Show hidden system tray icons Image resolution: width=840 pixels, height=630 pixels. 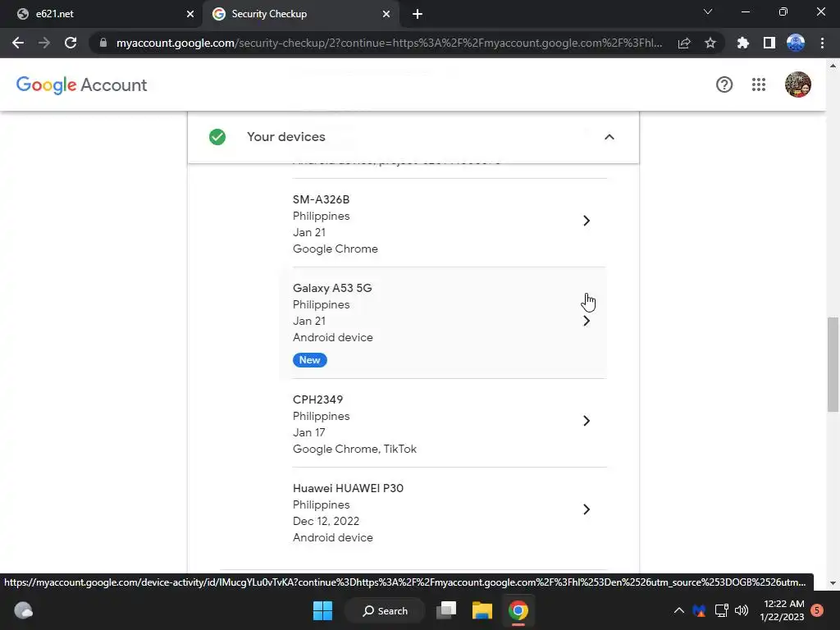[x=678, y=610]
